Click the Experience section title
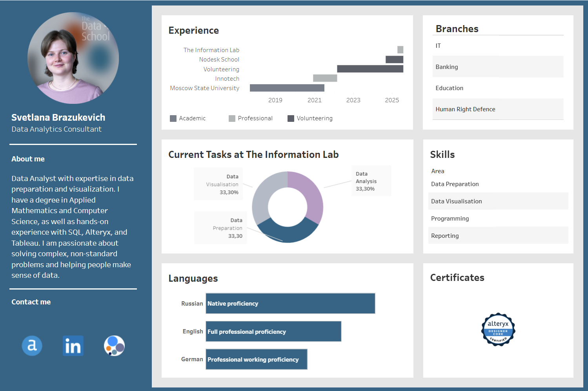Image resolution: width=588 pixels, height=391 pixels. pos(194,31)
